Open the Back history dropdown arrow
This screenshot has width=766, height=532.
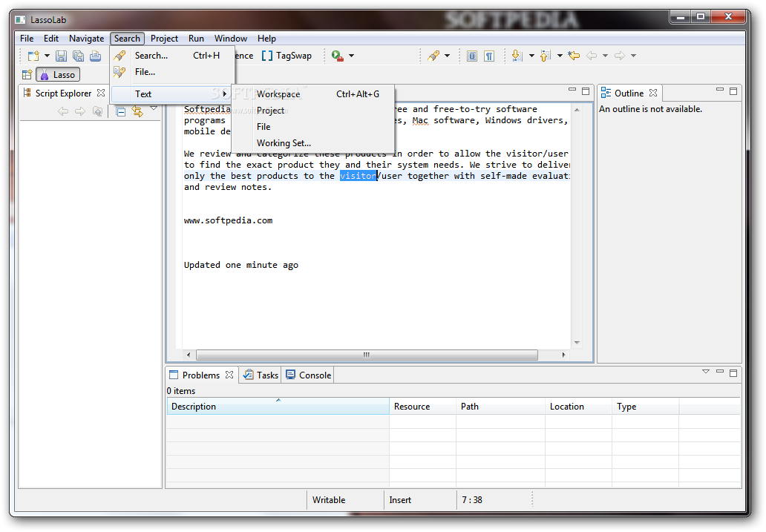[605, 56]
